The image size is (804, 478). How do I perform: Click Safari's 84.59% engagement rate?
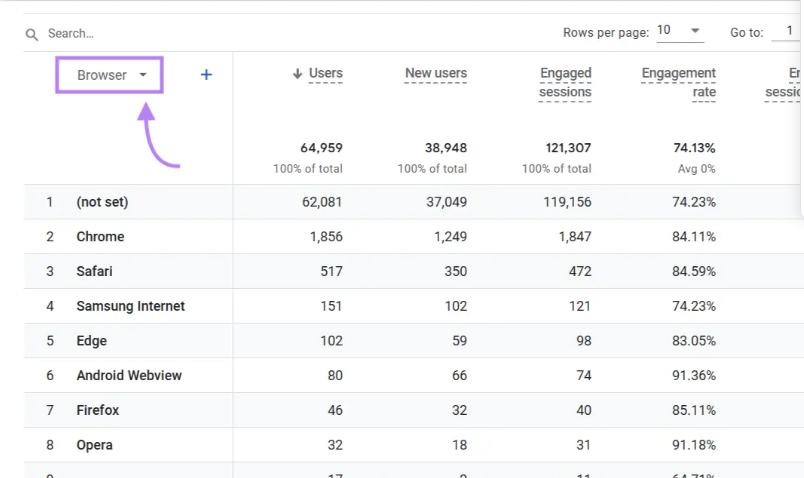pyautogui.click(x=694, y=271)
